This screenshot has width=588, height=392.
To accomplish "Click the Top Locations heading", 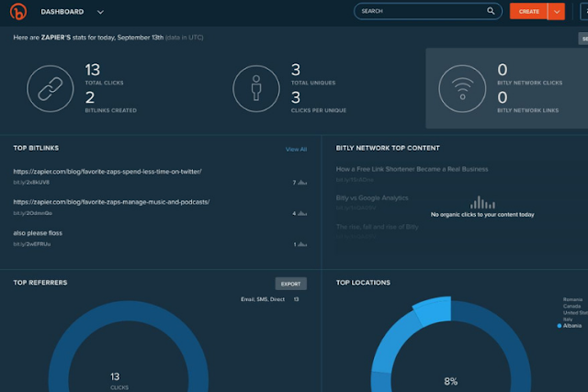I will tap(363, 283).
